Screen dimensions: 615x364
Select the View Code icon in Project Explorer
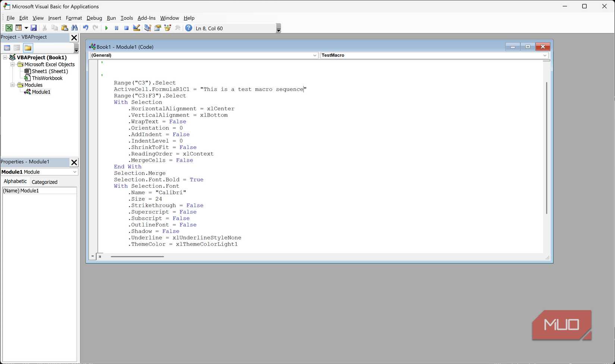pos(7,48)
